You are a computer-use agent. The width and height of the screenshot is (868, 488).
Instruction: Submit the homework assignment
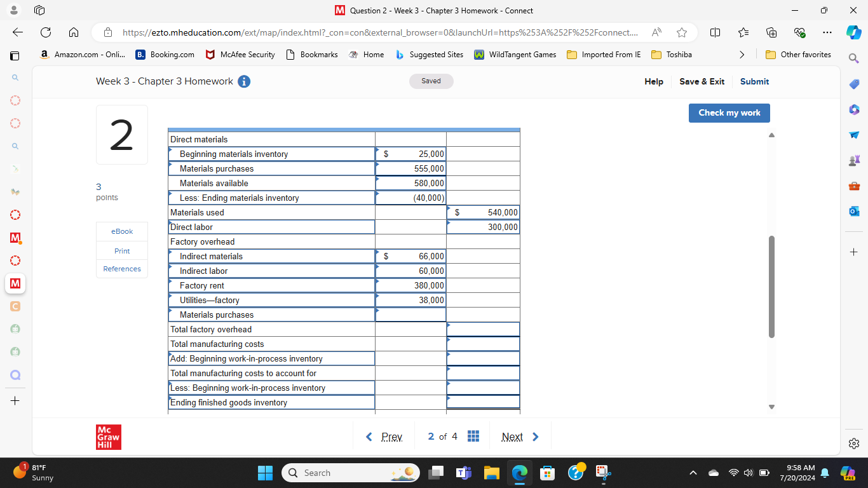pos(754,81)
